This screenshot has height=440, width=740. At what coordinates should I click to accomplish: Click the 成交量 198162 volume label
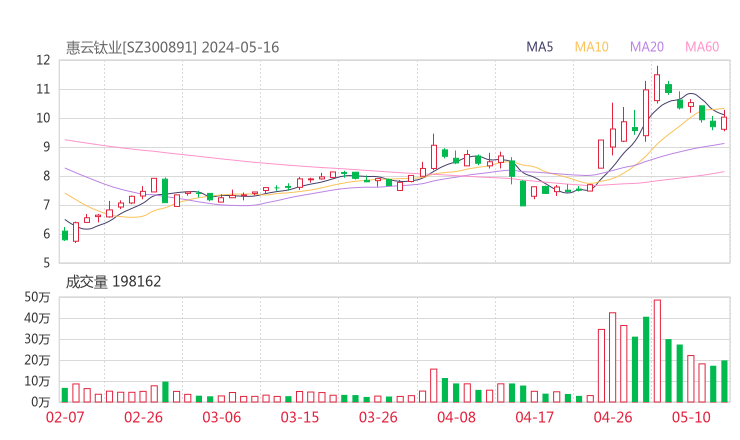click(113, 282)
